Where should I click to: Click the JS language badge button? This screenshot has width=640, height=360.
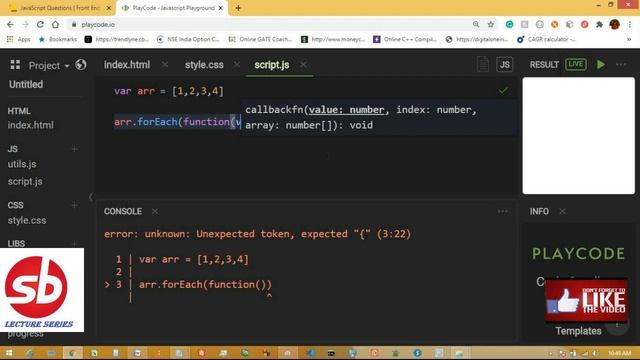[504, 64]
